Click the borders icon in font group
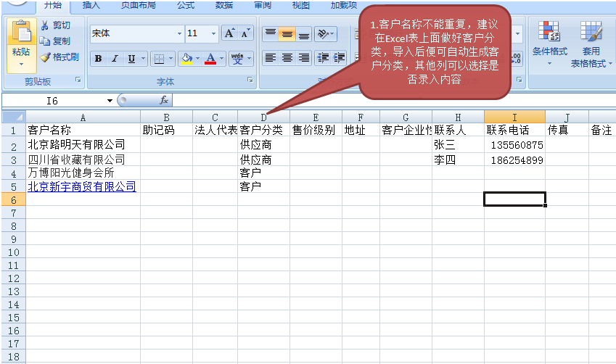616x364 pixels. pos(157,59)
